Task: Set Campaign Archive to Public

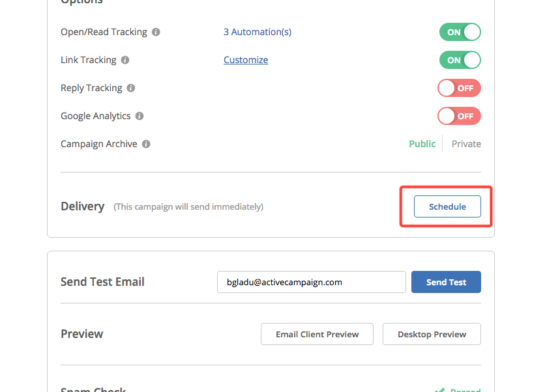Action: 422,144
